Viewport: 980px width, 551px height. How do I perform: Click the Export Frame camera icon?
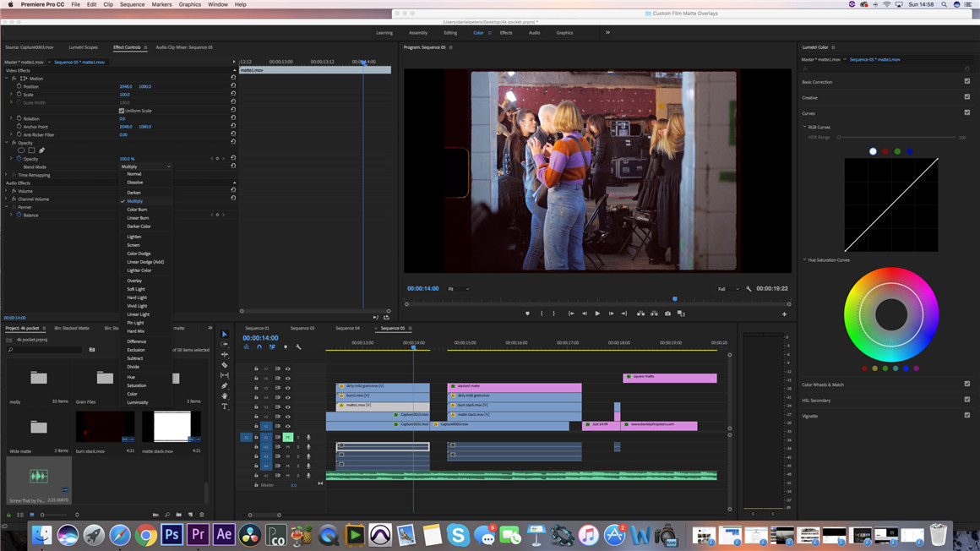click(x=667, y=314)
